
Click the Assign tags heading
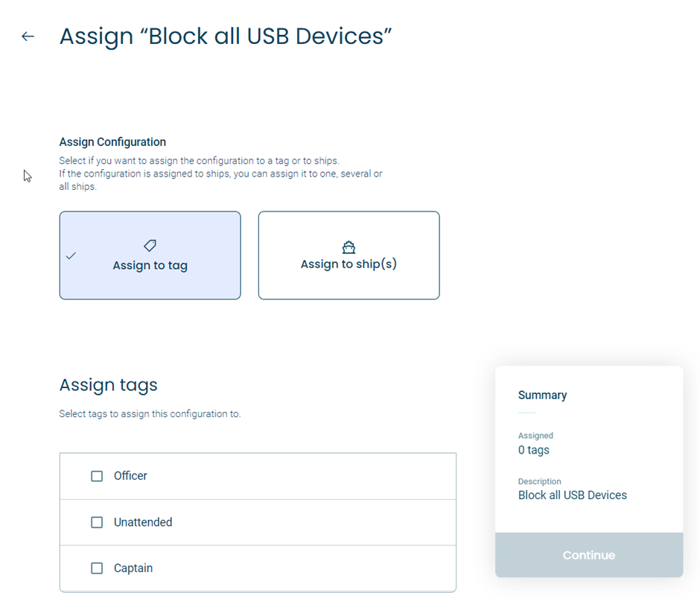(109, 385)
